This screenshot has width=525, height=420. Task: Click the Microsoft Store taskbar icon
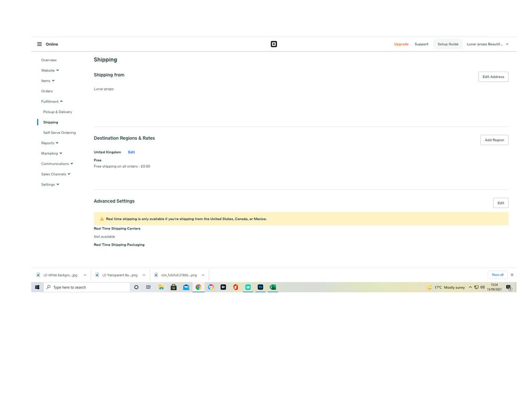click(173, 288)
